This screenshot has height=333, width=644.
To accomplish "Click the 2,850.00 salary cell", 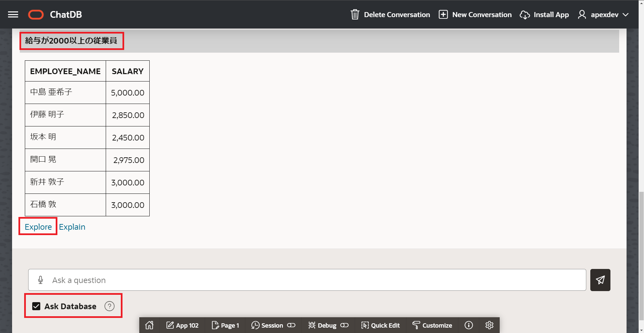I will pos(128,115).
